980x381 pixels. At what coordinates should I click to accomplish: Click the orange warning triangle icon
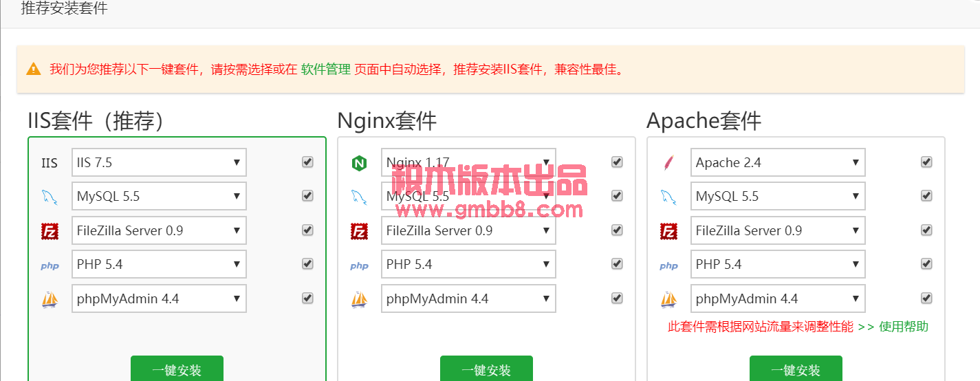[x=34, y=69]
